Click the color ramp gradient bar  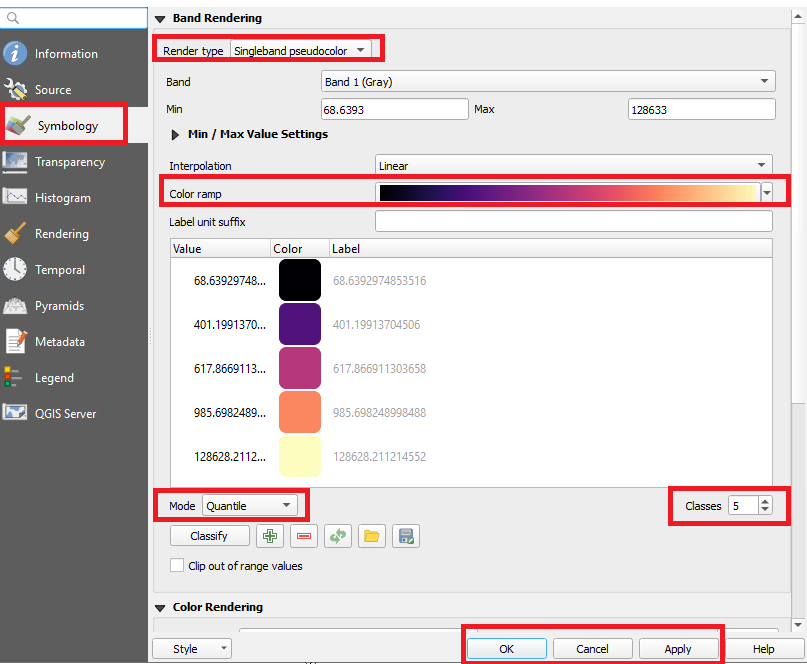pos(569,193)
